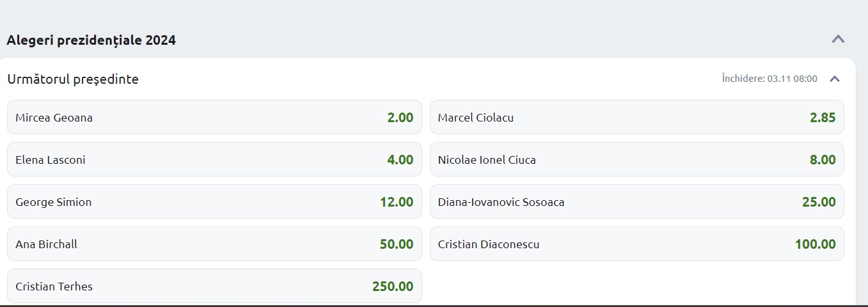Bet on Diana-Iovanovic Sosoaca at 25.00
The height and width of the screenshot is (307, 868).
coord(636,202)
